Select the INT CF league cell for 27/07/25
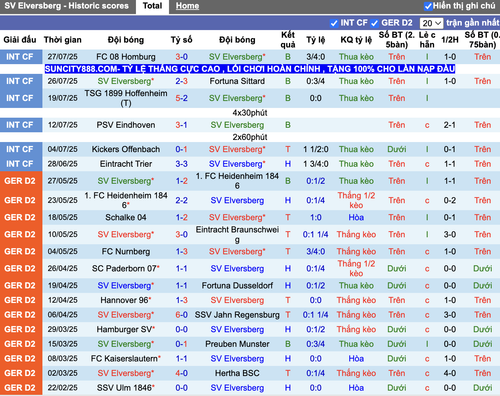The height and width of the screenshot is (396, 500). click(x=21, y=57)
